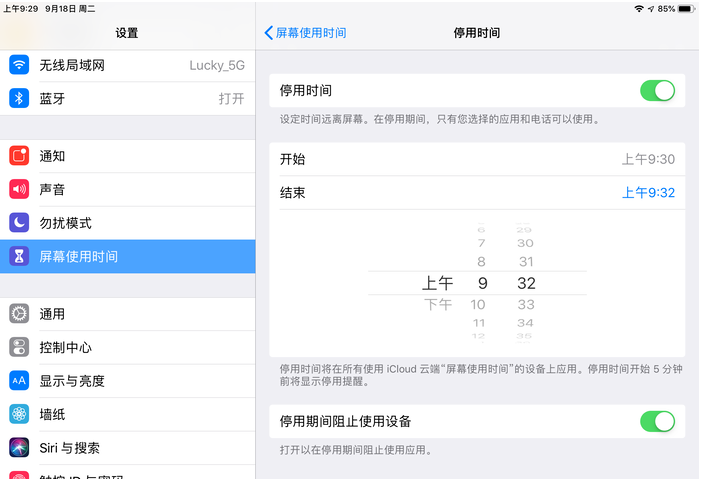Open 蓝牙 settings
The image size is (702, 479).
click(x=128, y=98)
